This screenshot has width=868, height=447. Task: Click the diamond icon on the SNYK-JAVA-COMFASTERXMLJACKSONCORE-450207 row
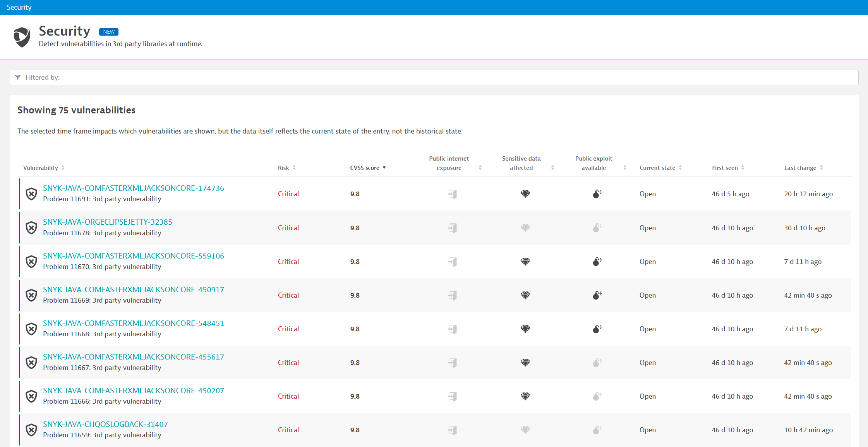(x=525, y=396)
